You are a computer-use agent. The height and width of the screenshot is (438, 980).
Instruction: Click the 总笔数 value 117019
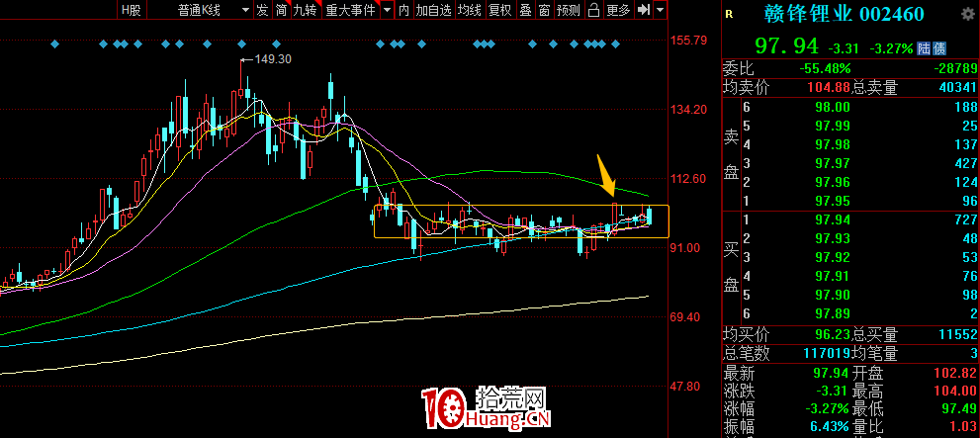(x=827, y=354)
